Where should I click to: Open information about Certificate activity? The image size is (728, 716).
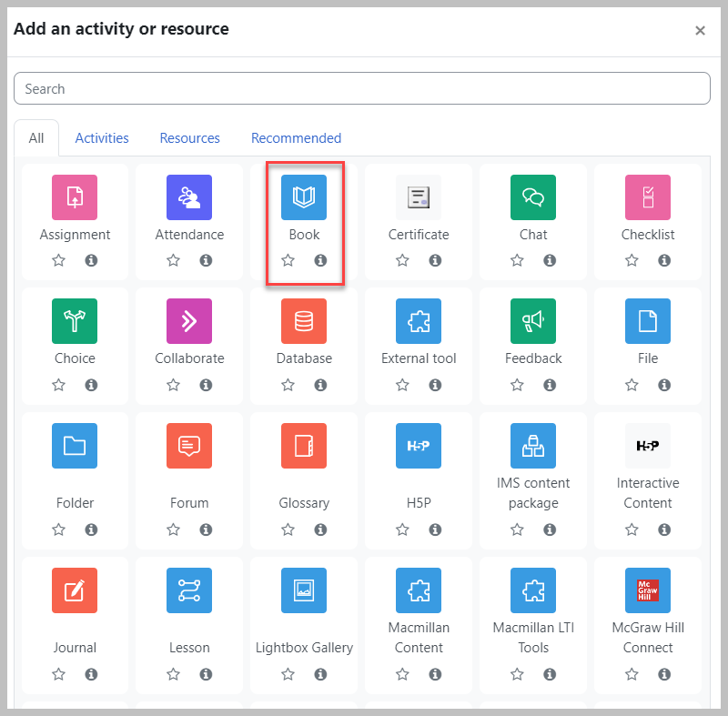pyautogui.click(x=435, y=260)
